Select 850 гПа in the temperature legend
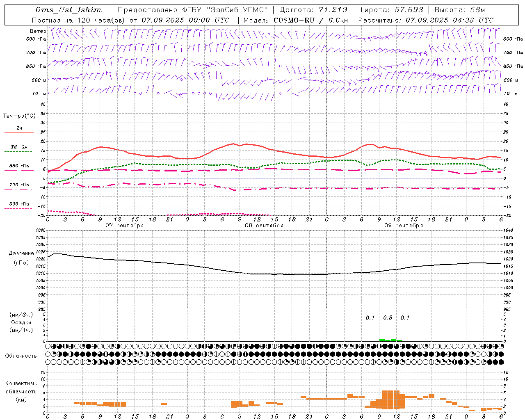The width and height of the screenshot is (525, 420). click(x=19, y=166)
